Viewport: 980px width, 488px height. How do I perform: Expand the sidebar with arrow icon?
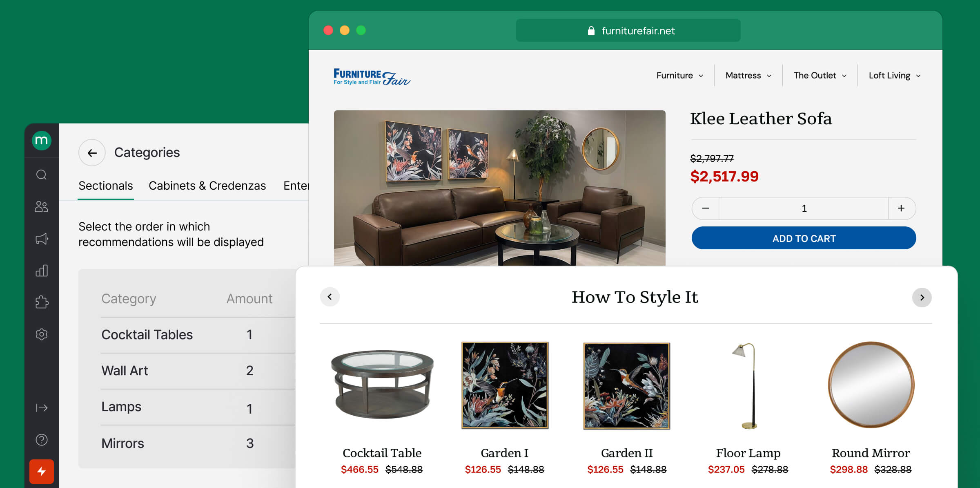[41, 408]
